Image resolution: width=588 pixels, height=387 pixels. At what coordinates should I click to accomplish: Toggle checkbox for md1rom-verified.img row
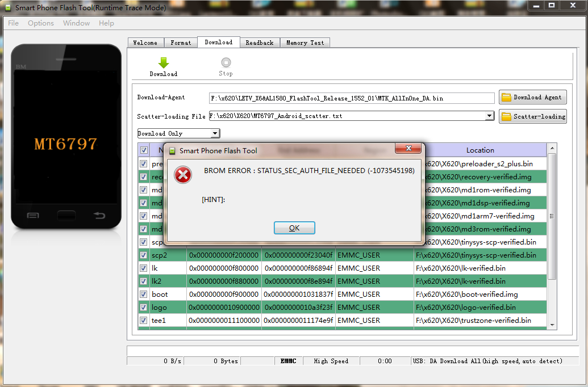click(x=143, y=190)
